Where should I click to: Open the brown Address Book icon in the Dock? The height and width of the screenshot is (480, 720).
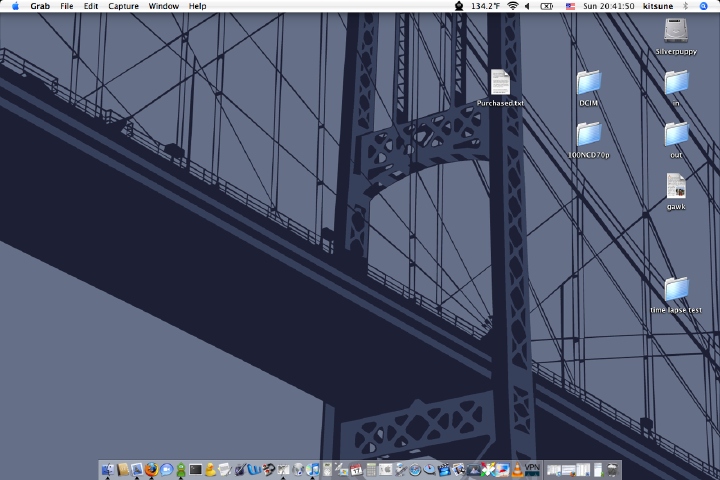pyautogui.click(x=123, y=470)
